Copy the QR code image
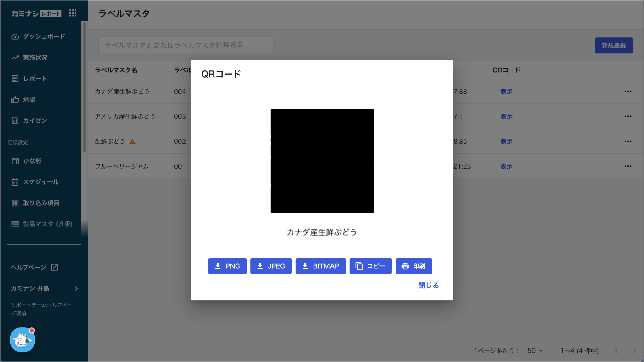Viewport: 644px width, 362px height. click(370, 266)
